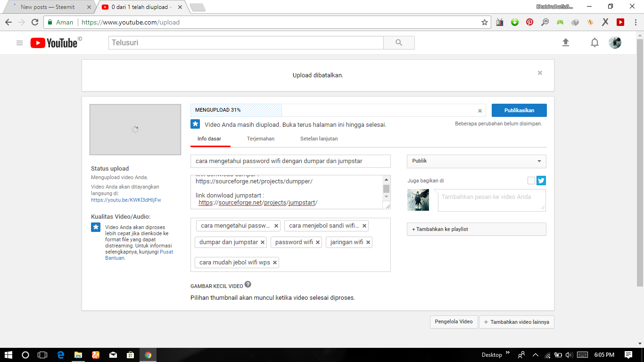Image resolution: width=644 pixels, height=362 pixels.
Task: Go back to the previous page
Action: coord(8,22)
